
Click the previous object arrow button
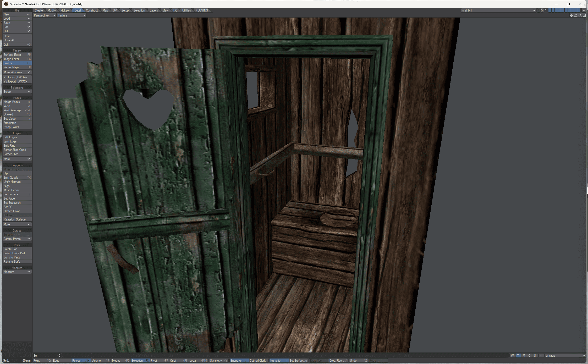pos(538,10)
